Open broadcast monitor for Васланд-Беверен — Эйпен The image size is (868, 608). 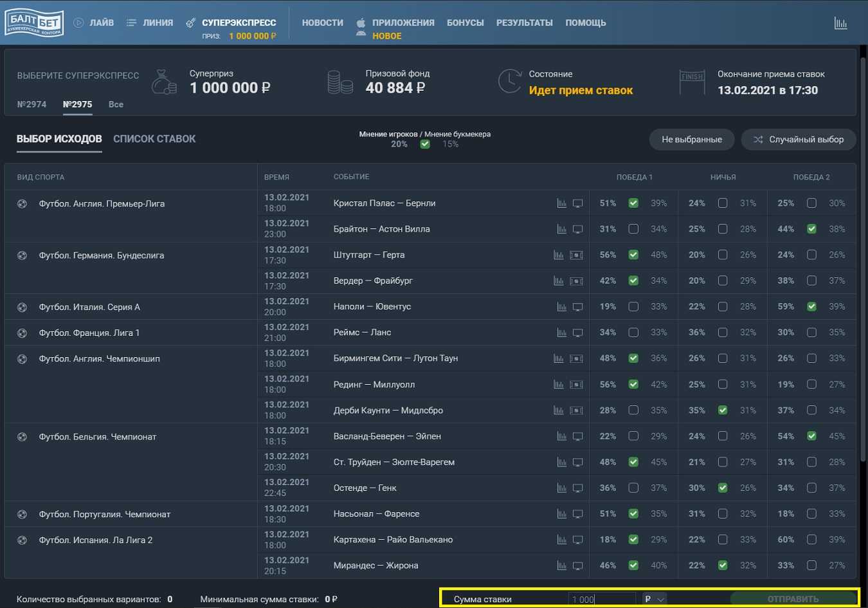point(577,436)
